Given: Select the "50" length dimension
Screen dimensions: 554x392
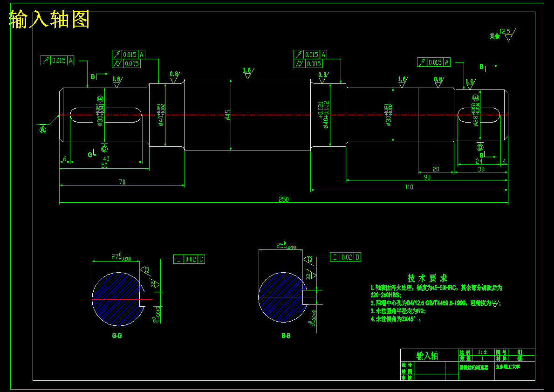Looking at the screenshot, I should point(104,165).
